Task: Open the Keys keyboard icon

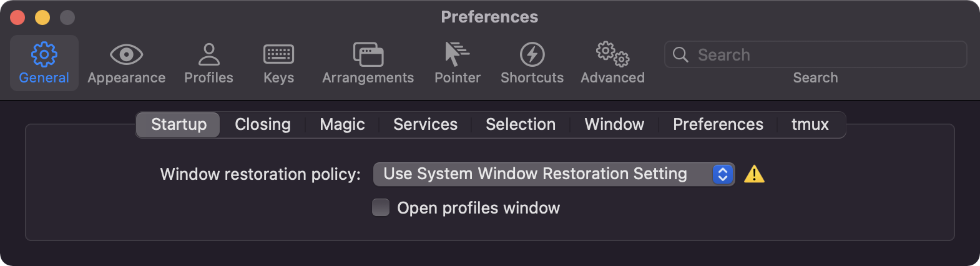Action: pos(278,55)
